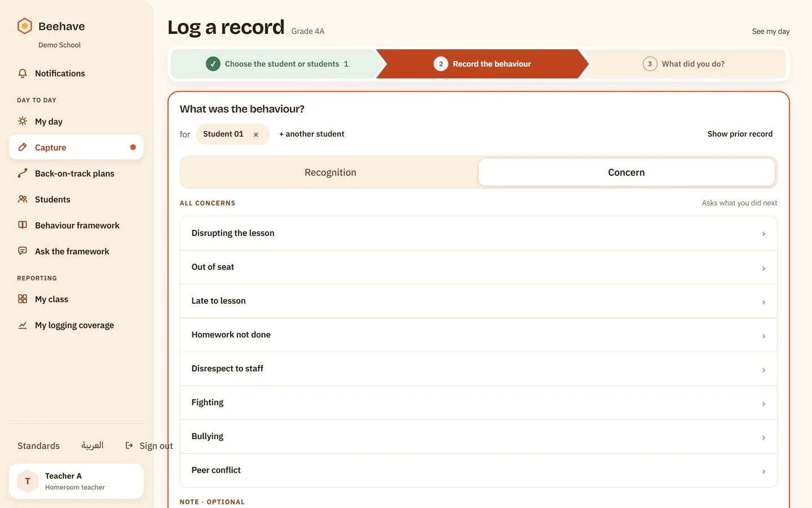Click the My day sun icon

pos(23,121)
